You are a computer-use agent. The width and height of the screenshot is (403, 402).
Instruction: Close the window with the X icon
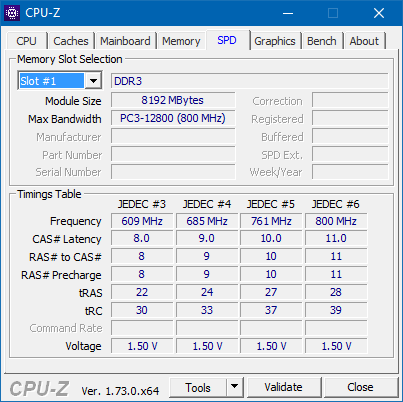[379, 13]
